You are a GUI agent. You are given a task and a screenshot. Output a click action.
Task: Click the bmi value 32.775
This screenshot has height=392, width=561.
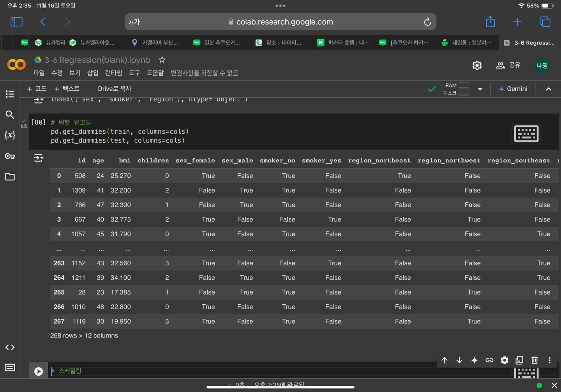pos(120,219)
